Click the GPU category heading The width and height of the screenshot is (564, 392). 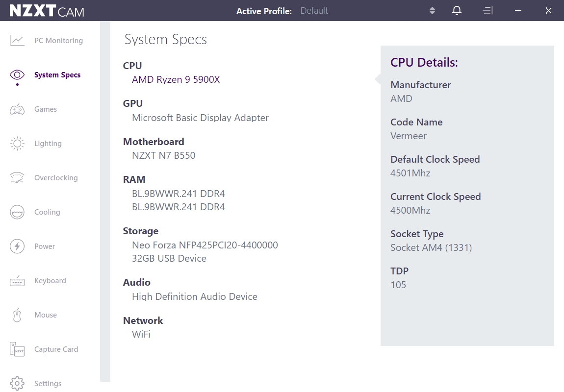pos(133,103)
